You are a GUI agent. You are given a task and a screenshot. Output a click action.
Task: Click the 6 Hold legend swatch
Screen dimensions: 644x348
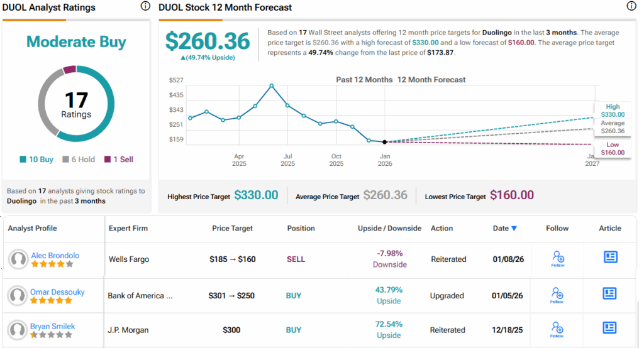pos(65,160)
